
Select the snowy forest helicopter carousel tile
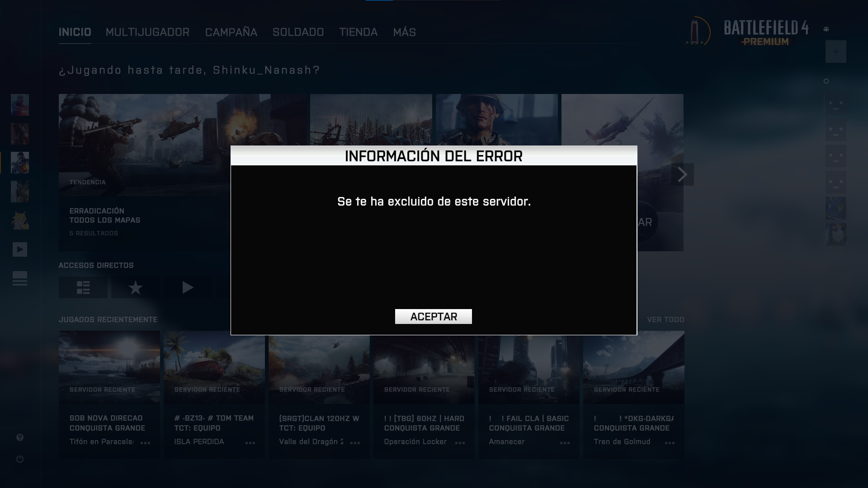click(371, 120)
